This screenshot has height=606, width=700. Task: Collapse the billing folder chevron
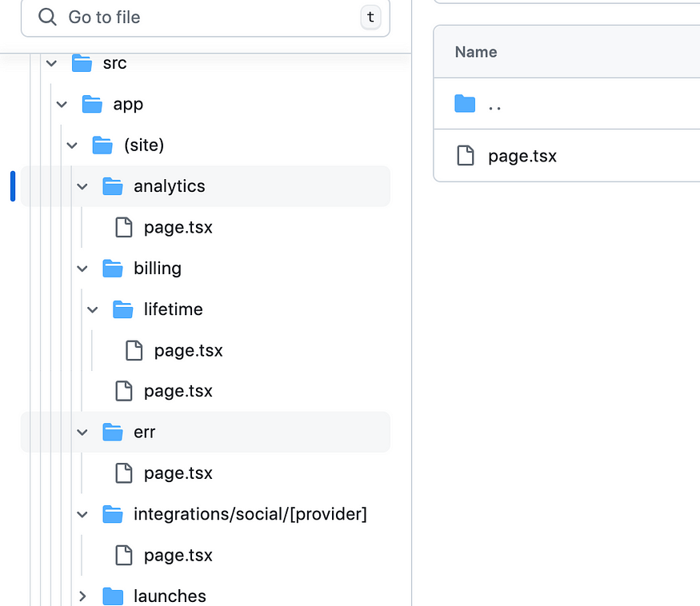[x=82, y=269]
